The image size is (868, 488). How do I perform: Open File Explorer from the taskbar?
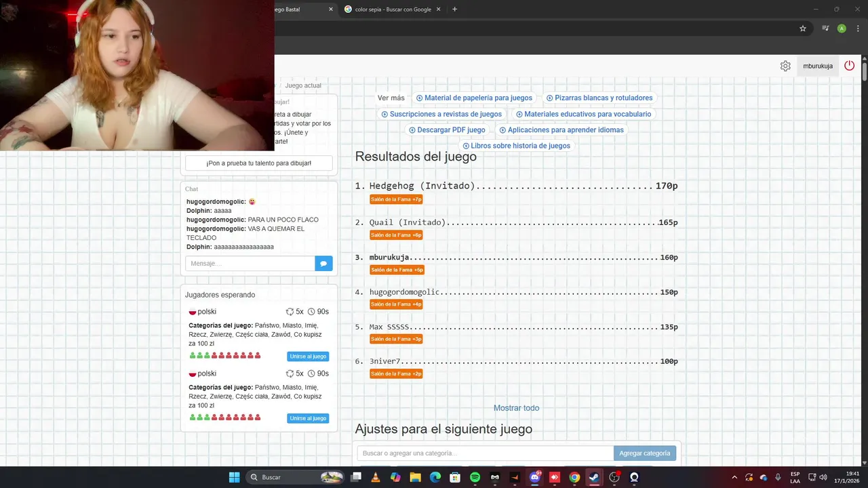pos(415,477)
